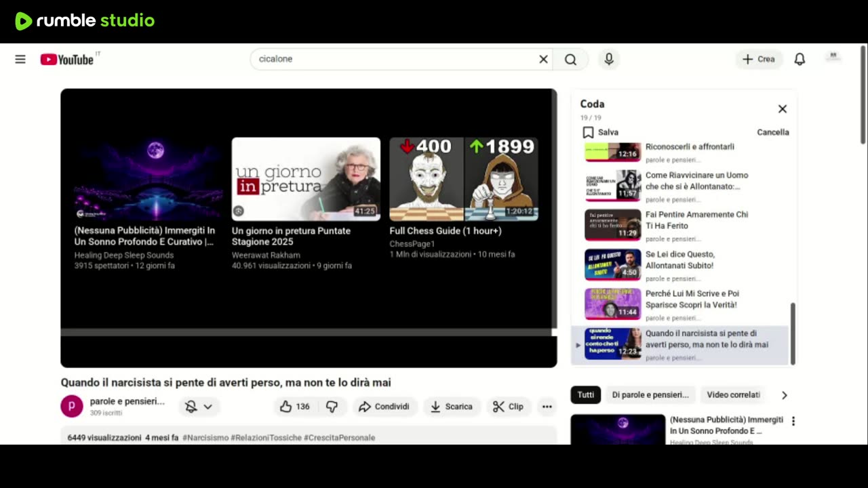Screen dimensions: 868x488
Task: Click the Crea create button
Action: [x=759, y=60]
